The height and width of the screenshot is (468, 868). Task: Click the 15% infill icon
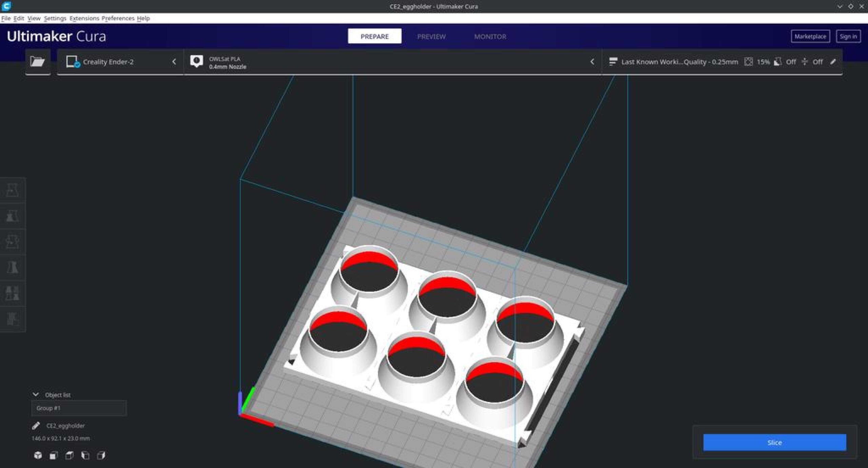click(748, 62)
